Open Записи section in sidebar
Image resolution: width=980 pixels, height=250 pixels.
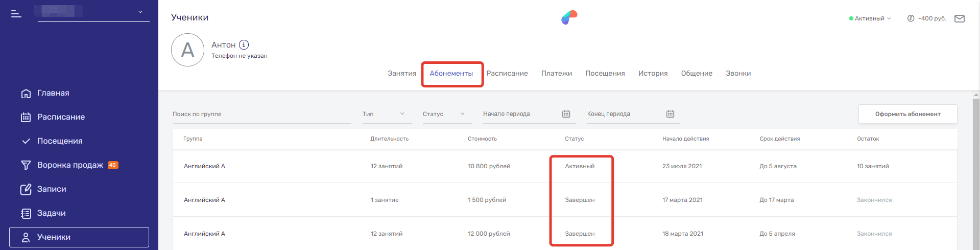[51, 189]
